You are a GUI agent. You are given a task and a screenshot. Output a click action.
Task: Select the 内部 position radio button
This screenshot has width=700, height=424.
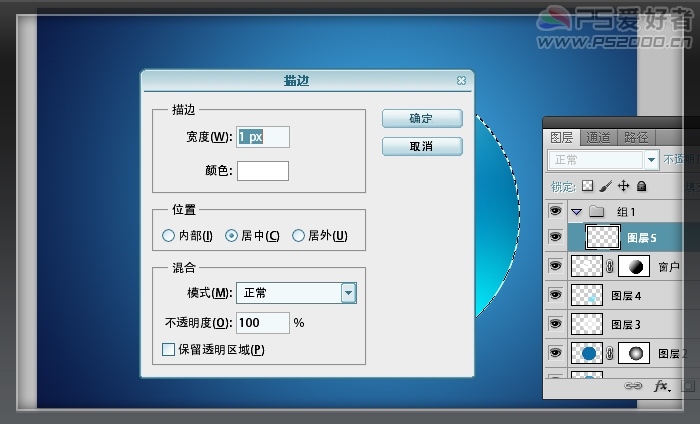click(x=168, y=235)
